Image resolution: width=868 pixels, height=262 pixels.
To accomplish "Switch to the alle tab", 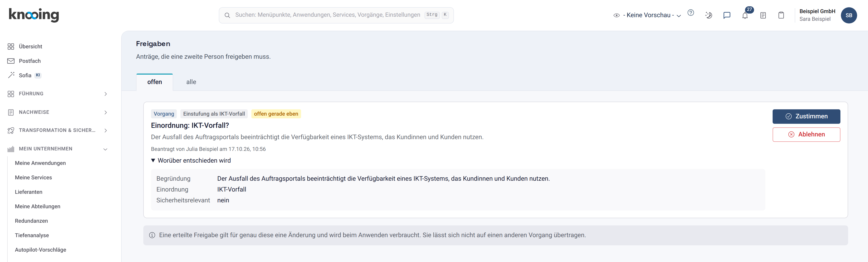I will pos(191,82).
